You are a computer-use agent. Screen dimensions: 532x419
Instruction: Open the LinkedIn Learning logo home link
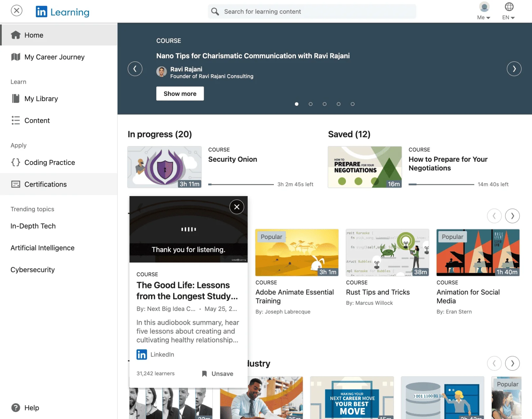[x=63, y=12]
